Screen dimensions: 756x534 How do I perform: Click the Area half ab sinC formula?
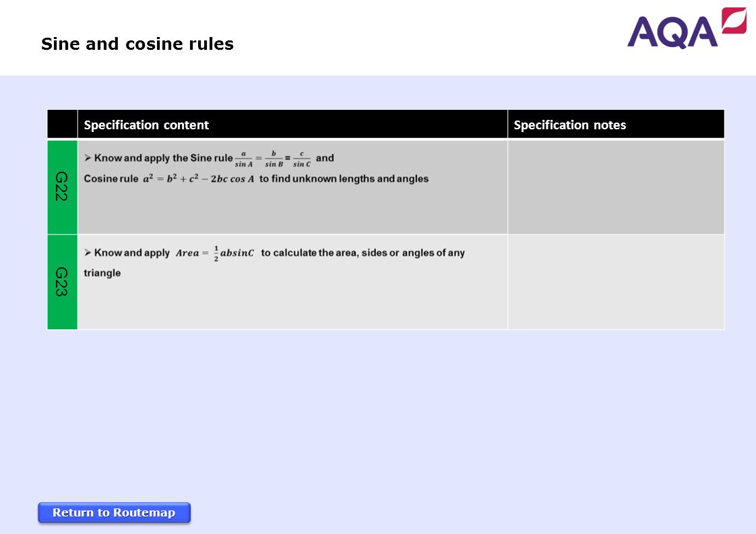(x=214, y=253)
